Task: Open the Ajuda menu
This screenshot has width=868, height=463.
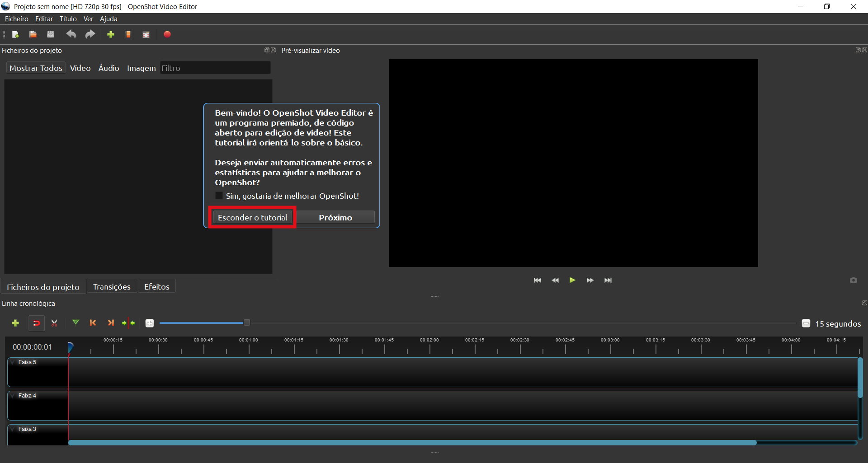Action: tap(108, 19)
